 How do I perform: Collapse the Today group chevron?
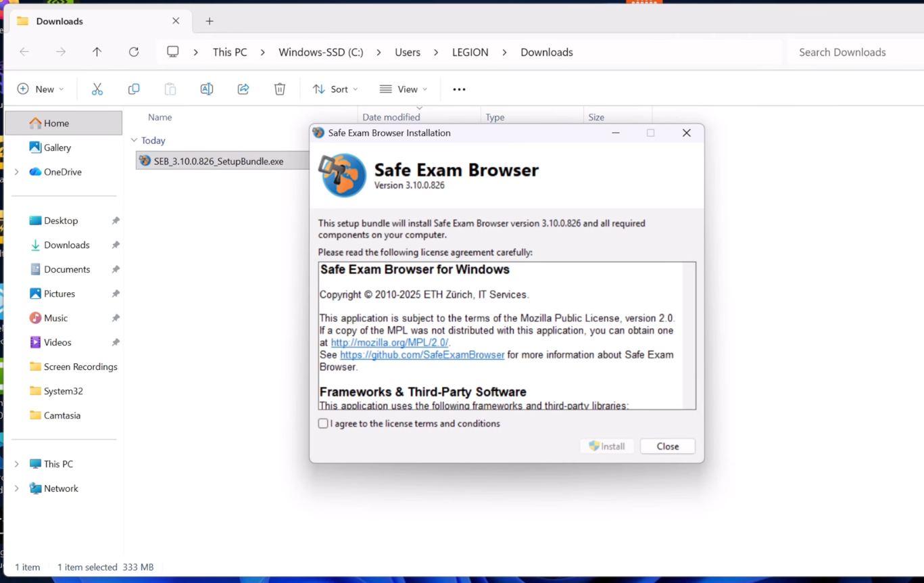(134, 141)
